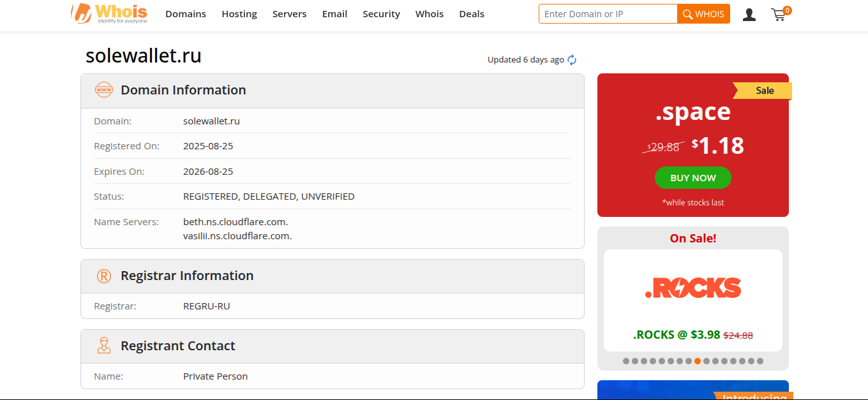Viewport: 868px width, 400px height.
Task: Select the active orange carousel dot
Action: [697, 360]
